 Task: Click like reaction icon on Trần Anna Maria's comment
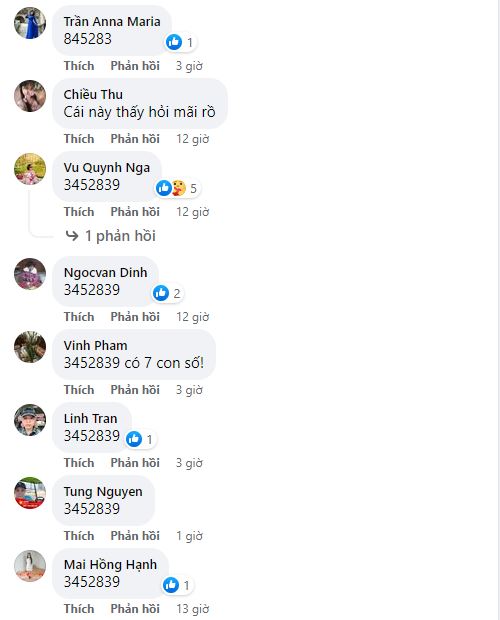tap(174, 42)
